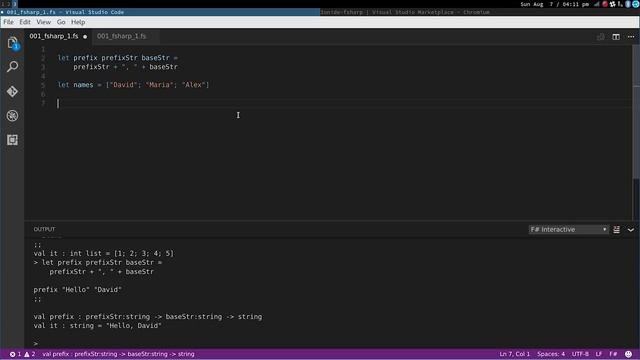Click line 2 let prefix definition

tap(118, 58)
